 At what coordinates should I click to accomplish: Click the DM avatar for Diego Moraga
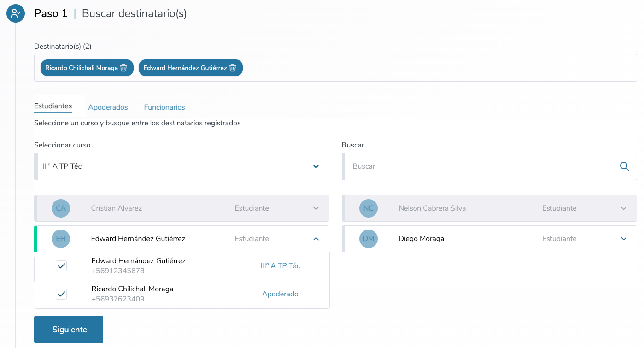(x=369, y=239)
